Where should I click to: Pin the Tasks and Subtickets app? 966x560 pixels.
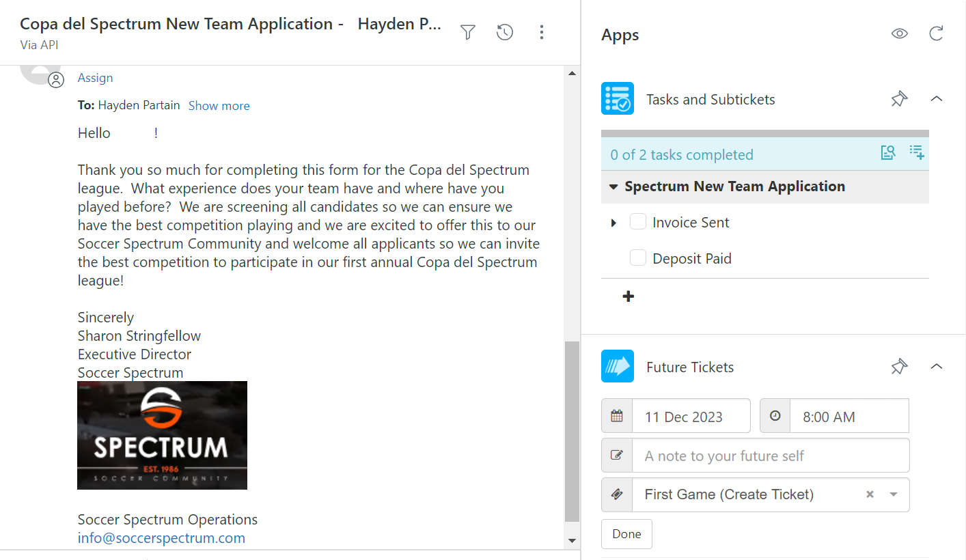[900, 99]
